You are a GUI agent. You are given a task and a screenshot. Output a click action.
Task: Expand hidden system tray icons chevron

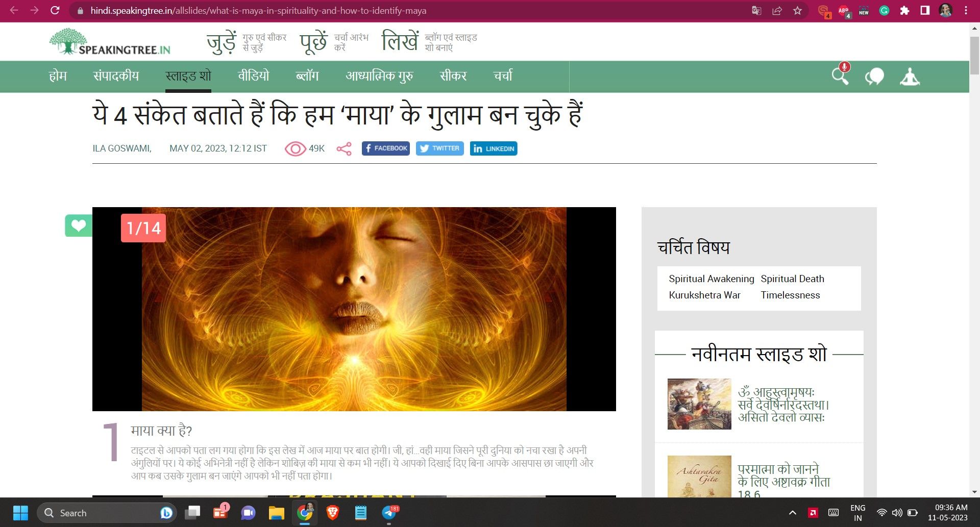point(792,513)
